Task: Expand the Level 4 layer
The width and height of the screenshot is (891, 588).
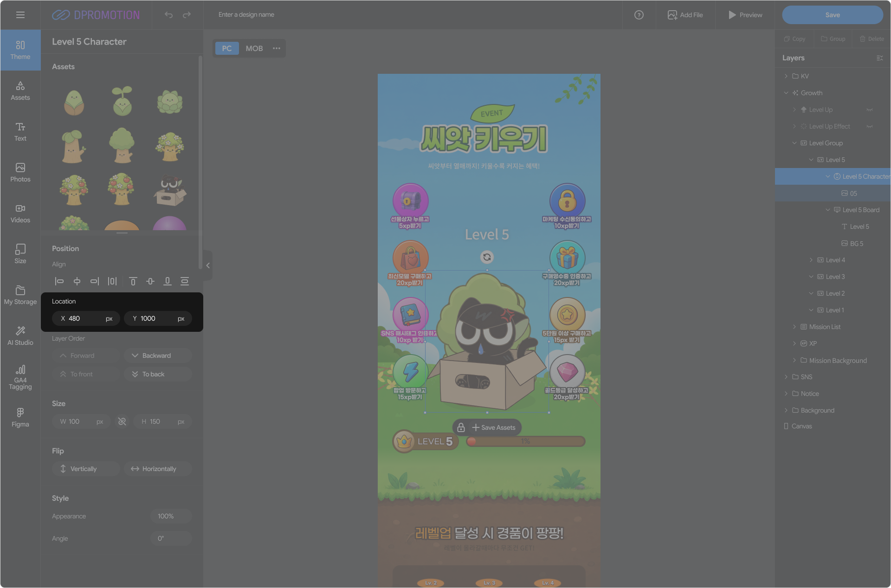Action: [811, 260]
